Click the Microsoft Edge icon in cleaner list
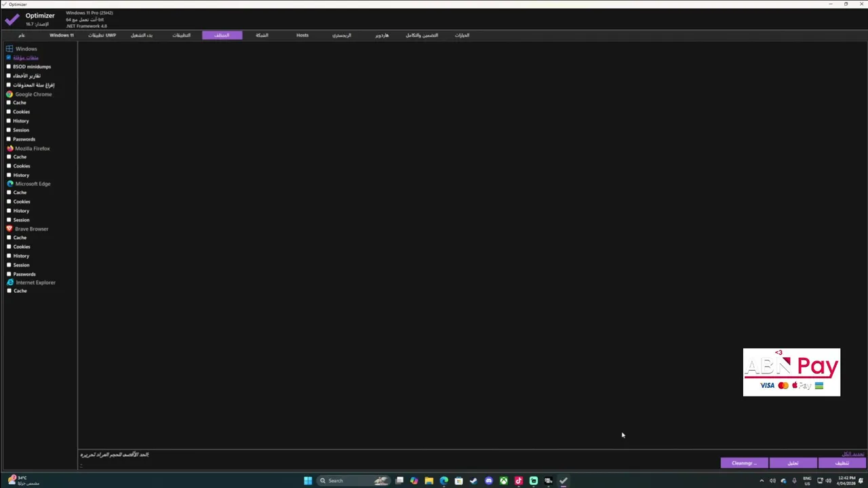Screen dimensions: 868x488 pos(9,184)
